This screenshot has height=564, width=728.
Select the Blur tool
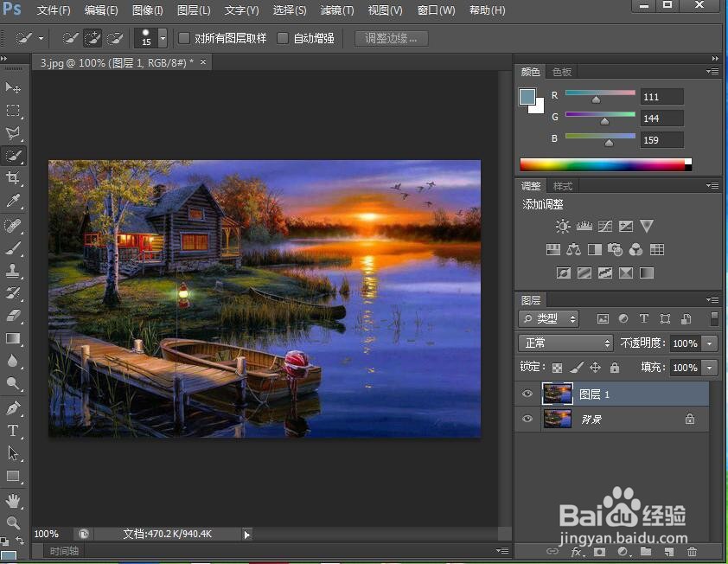12,361
